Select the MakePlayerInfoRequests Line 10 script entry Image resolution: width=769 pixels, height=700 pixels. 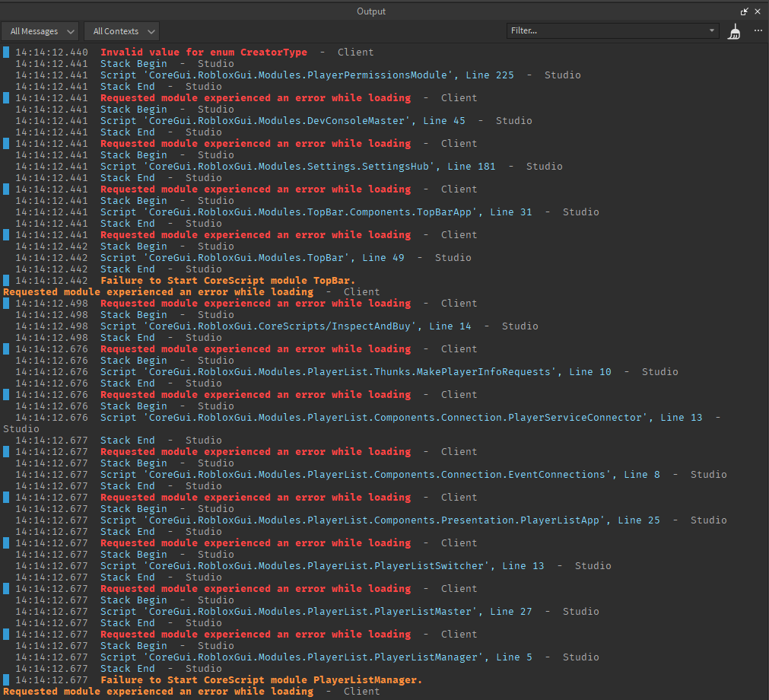(x=356, y=372)
